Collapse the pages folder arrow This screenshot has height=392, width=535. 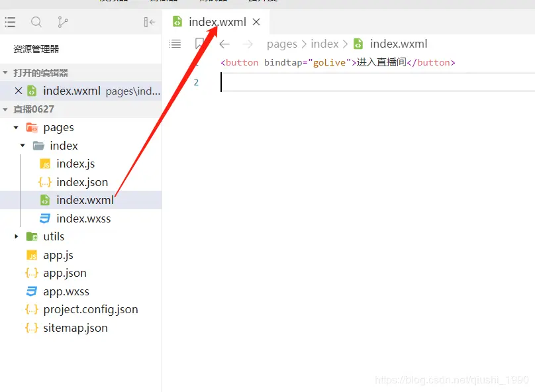point(16,128)
